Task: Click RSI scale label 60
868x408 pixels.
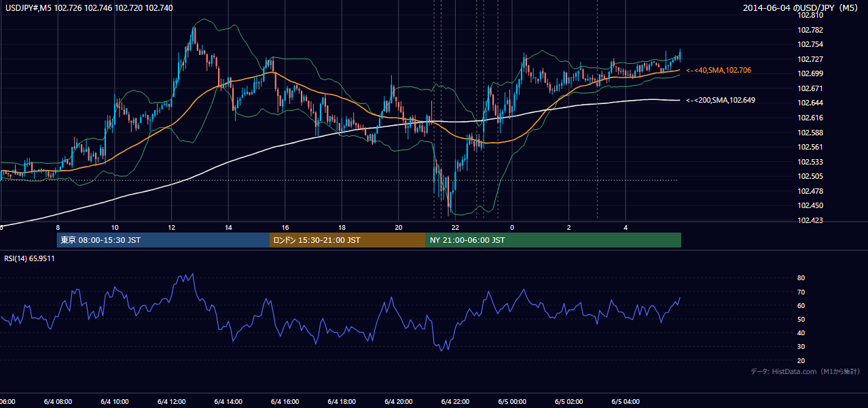Action: click(x=801, y=305)
